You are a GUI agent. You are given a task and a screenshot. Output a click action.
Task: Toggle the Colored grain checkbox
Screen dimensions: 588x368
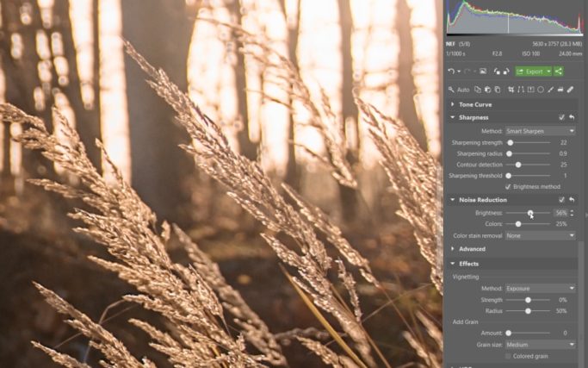coord(508,356)
